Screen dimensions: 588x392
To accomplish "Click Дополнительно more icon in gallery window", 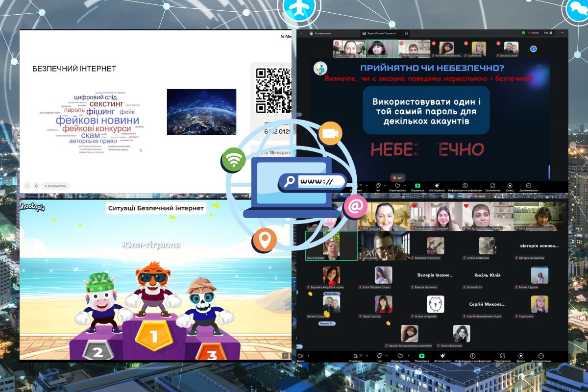I will click(x=540, y=356).
